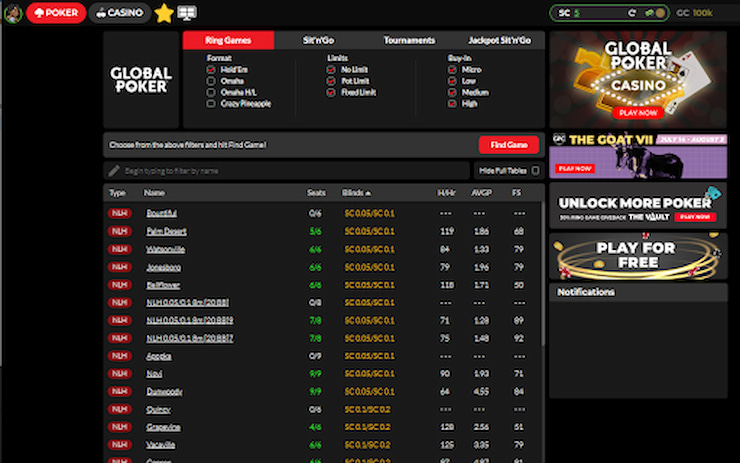Toggle the No Limit checkbox
Screen dimensions: 740x463
[x=331, y=70]
